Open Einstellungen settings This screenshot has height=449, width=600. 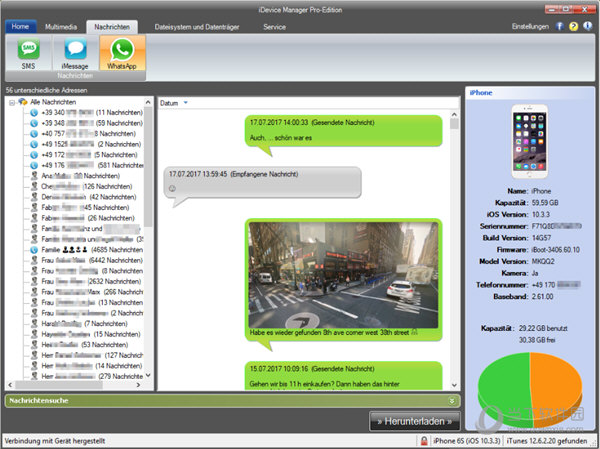tap(530, 26)
